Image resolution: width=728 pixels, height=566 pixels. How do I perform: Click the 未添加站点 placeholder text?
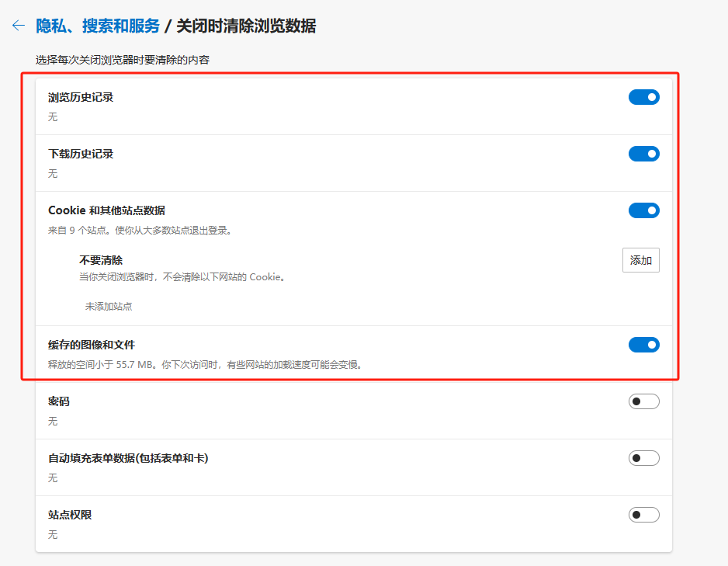pyautogui.click(x=109, y=307)
